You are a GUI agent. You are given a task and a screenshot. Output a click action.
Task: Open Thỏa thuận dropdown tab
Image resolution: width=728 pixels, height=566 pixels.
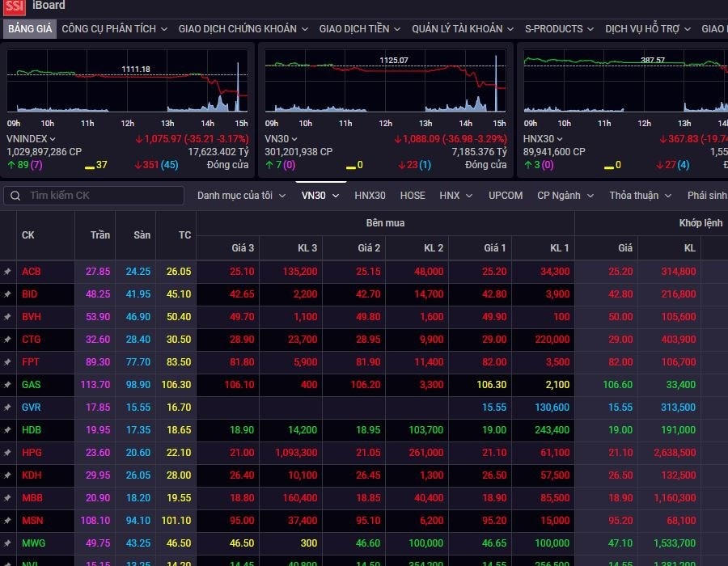[x=641, y=196]
